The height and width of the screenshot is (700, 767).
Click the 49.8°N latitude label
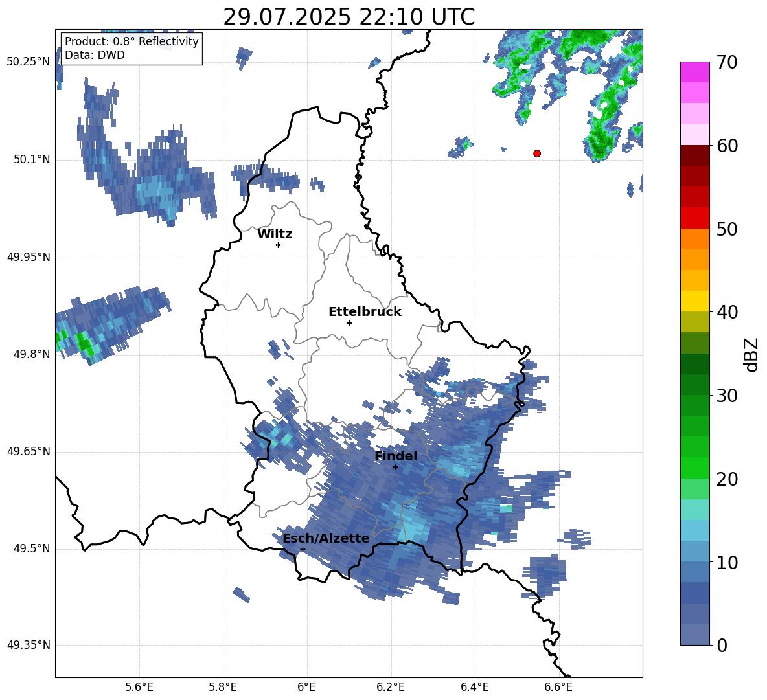coord(32,354)
